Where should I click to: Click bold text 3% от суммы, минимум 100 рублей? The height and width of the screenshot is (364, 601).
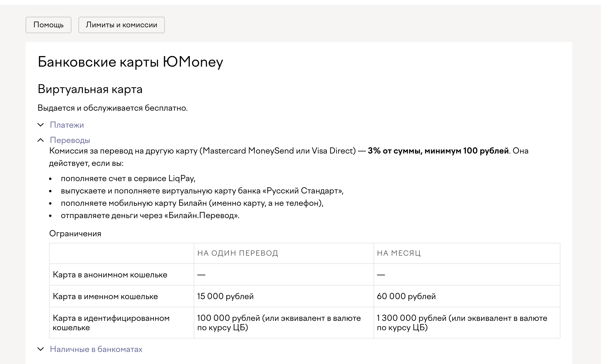point(438,151)
